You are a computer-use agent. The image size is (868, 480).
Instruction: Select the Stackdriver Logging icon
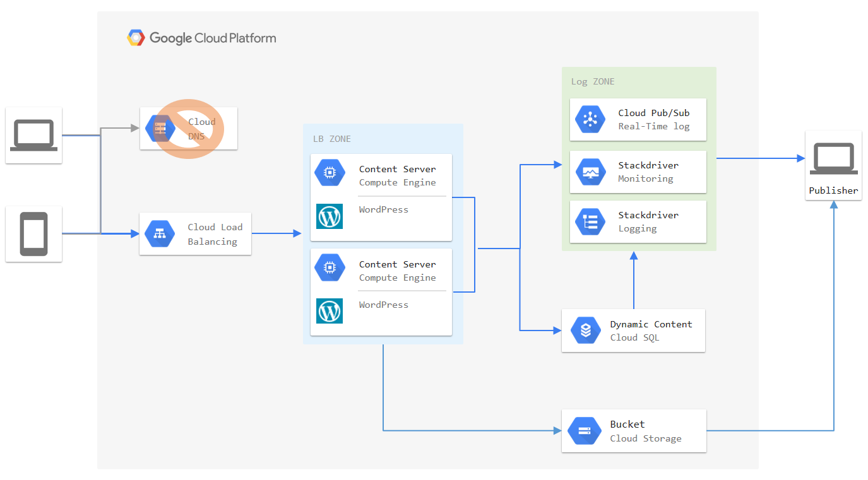[x=591, y=221]
